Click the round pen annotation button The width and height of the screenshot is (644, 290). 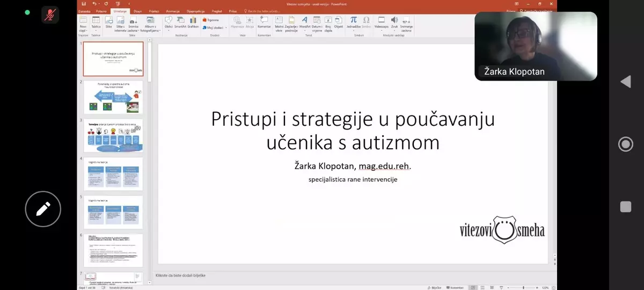coord(43,209)
